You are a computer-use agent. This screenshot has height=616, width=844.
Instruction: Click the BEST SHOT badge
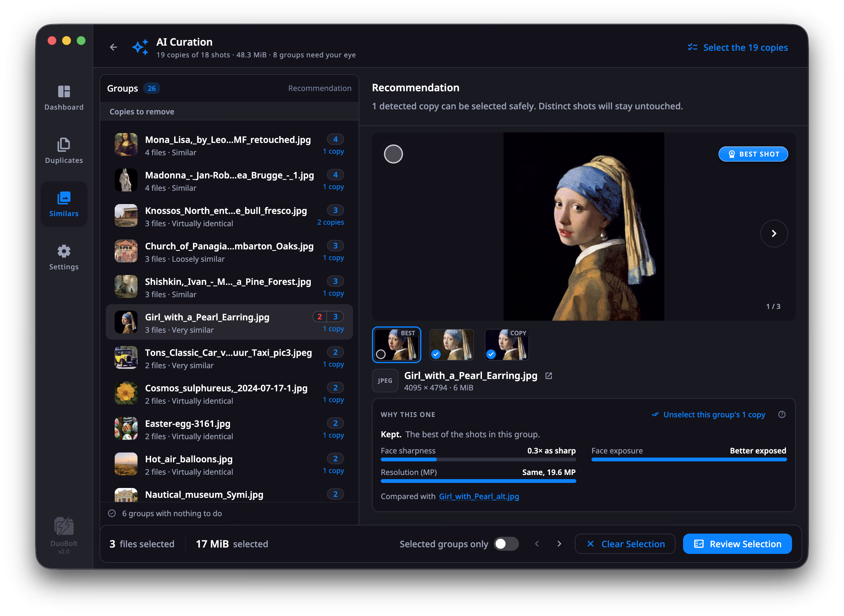[x=753, y=154]
